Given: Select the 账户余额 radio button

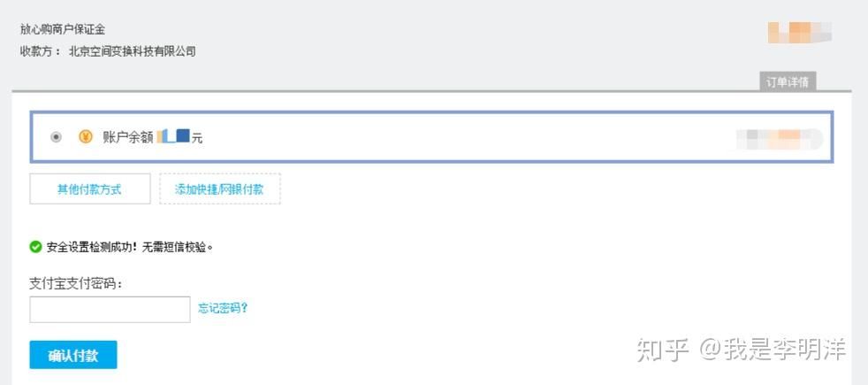Looking at the screenshot, I should [x=57, y=137].
